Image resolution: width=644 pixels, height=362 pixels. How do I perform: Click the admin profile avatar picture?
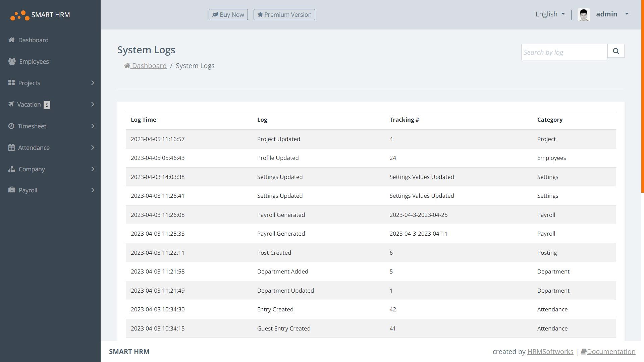pos(584,15)
